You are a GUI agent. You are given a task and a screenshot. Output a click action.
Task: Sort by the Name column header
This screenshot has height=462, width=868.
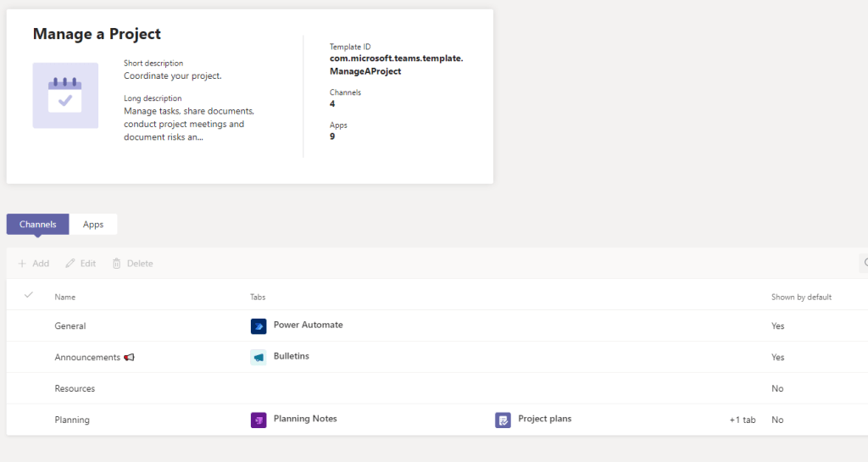[x=65, y=298]
